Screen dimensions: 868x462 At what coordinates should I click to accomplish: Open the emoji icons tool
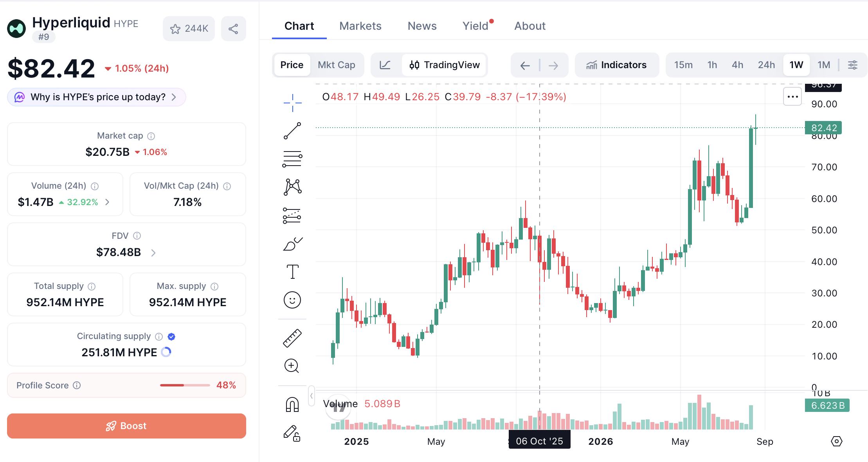pos(292,300)
